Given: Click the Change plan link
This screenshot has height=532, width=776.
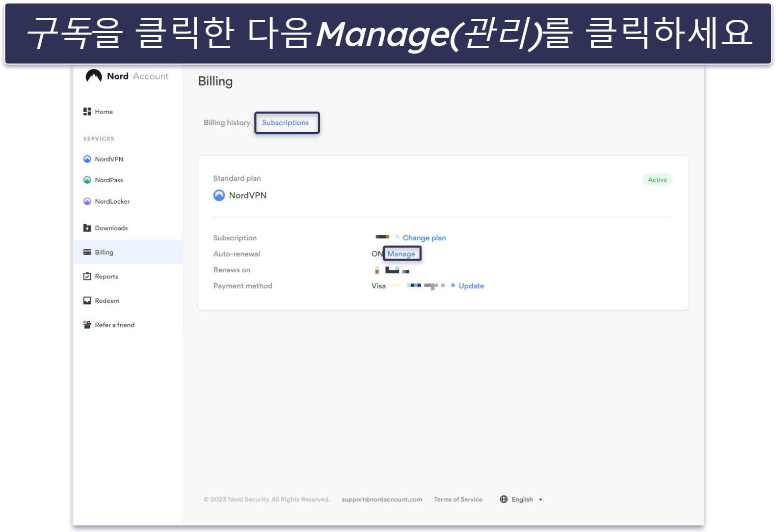Looking at the screenshot, I should tap(424, 238).
